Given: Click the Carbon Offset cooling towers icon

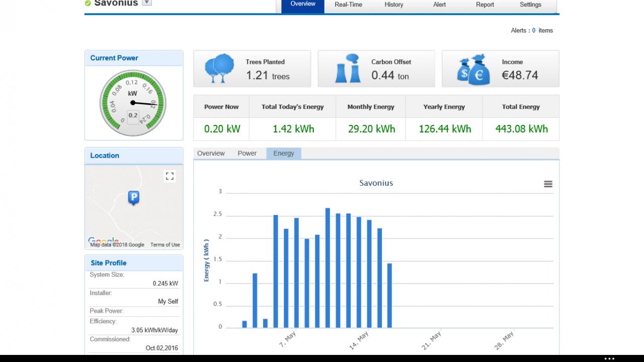Looking at the screenshot, I should click(x=347, y=69).
